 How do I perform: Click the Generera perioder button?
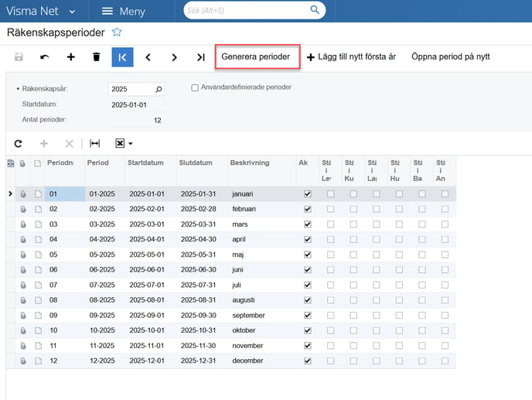point(256,57)
